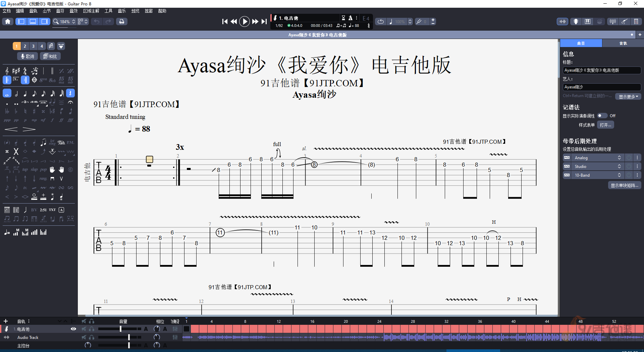644x352 pixels.
Task: Click the metronome icon in transport display
Action: coord(351,18)
